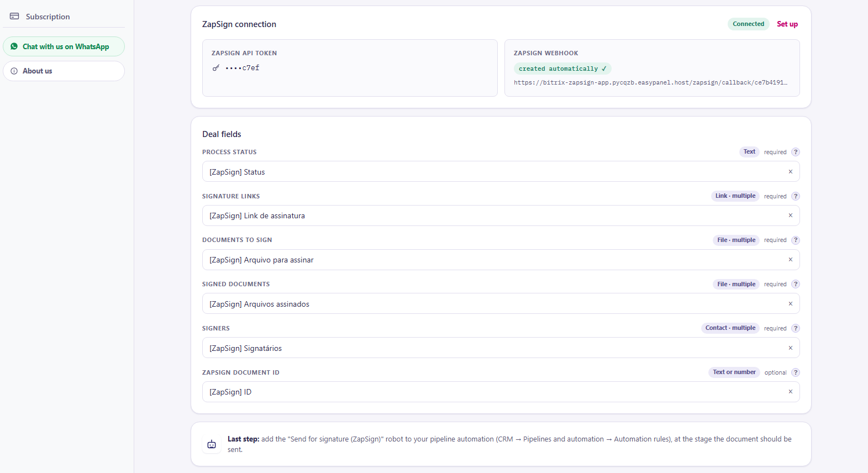The image size is (868, 473).
Task: Clear the [ZapSign] ID field
Action: pyautogui.click(x=791, y=392)
